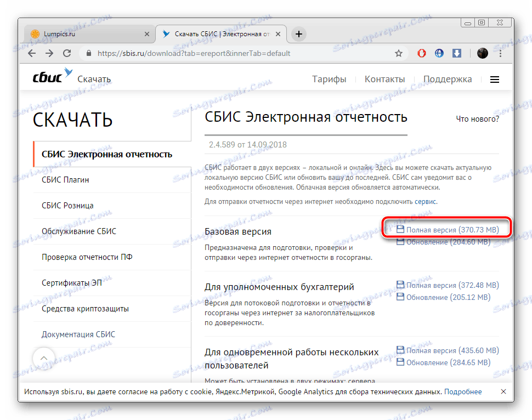Open Обслуживание СБИС in sidebar
Viewport: 532px width, 420px height.
[x=112, y=231]
